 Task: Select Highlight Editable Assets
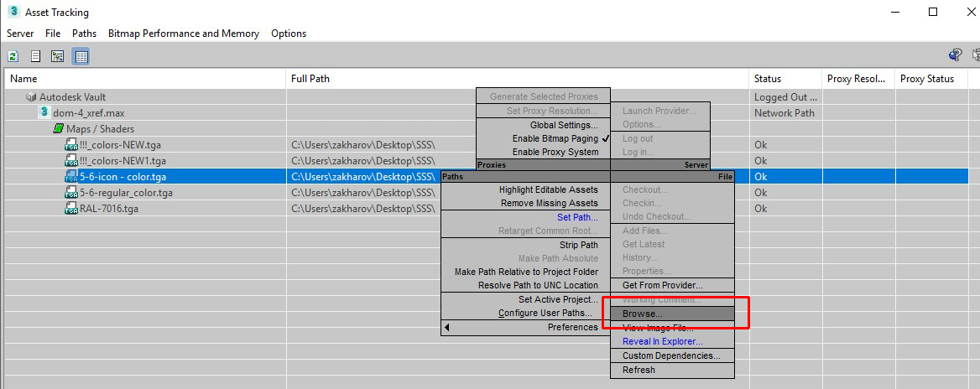[x=549, y=189]
